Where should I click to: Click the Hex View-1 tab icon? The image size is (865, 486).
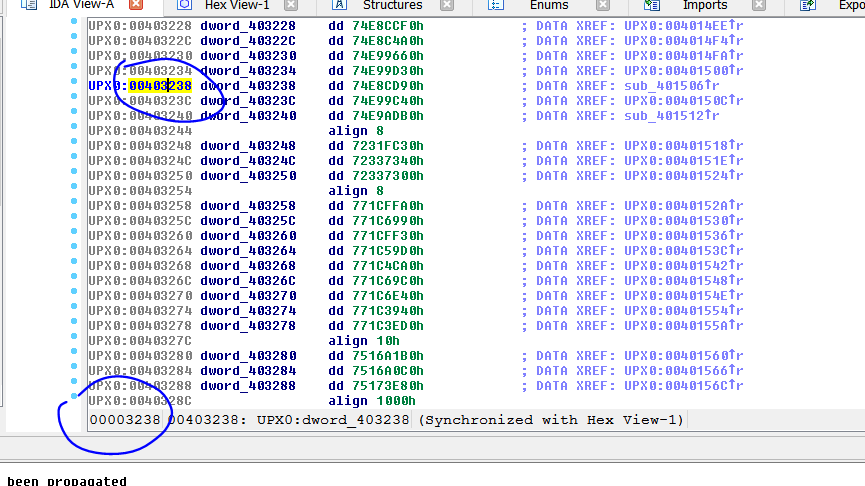click(184, 6)
